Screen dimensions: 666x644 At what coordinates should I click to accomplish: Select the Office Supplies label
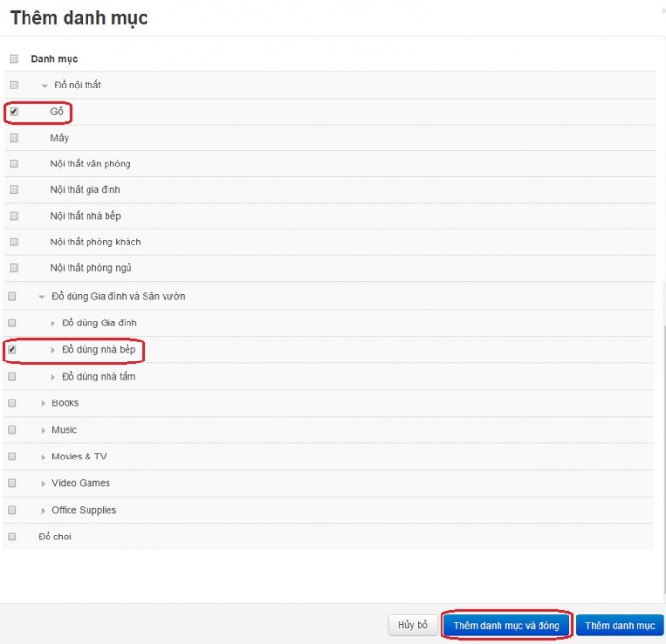[84, 510]
